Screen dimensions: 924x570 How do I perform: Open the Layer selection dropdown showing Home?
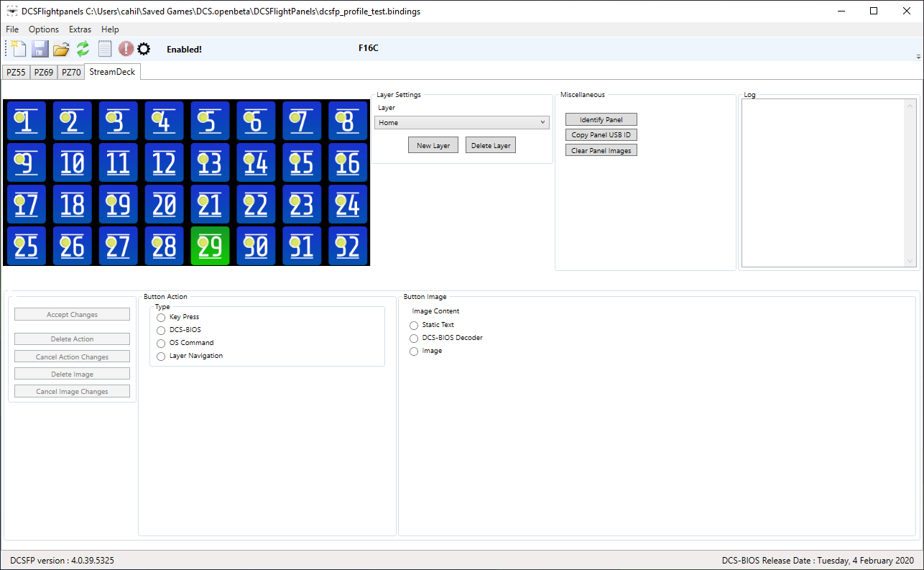click(x=461, y=122)
